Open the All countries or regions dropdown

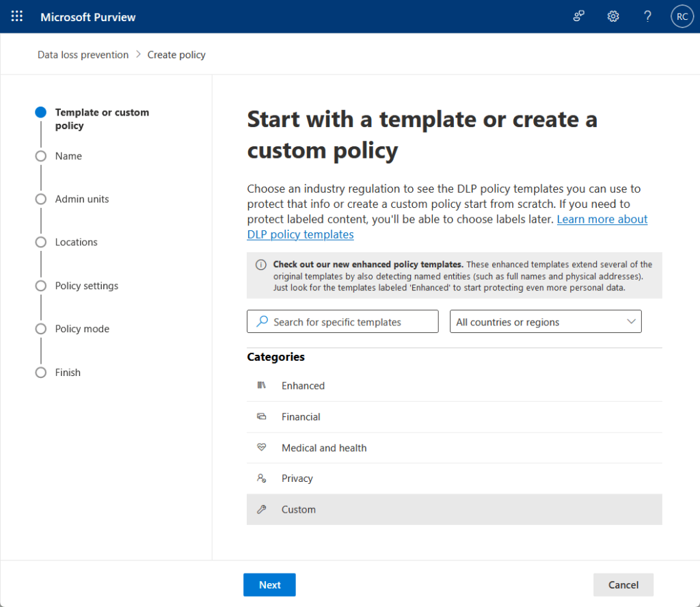pyautogui.click(x=546, y=321)
